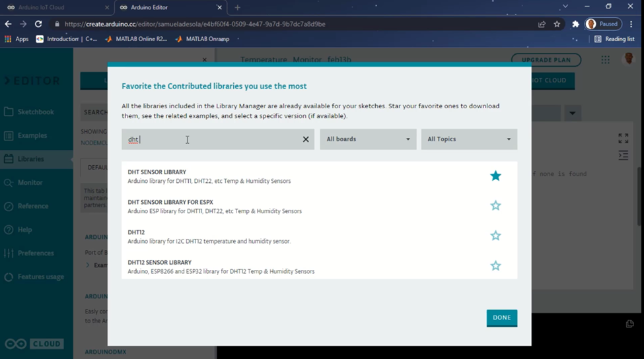The image size is (644, 359).
Task: Open the Arduino apps grid icon
Action: click(x=606, y=60)
